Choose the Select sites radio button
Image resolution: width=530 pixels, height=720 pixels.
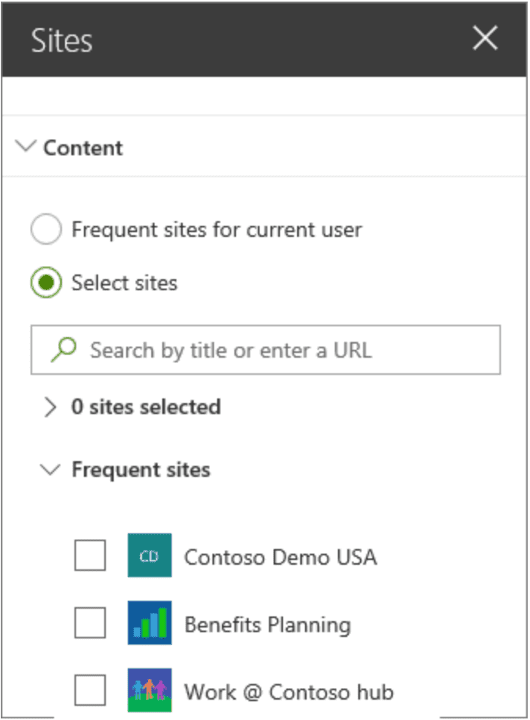(46, 282)
